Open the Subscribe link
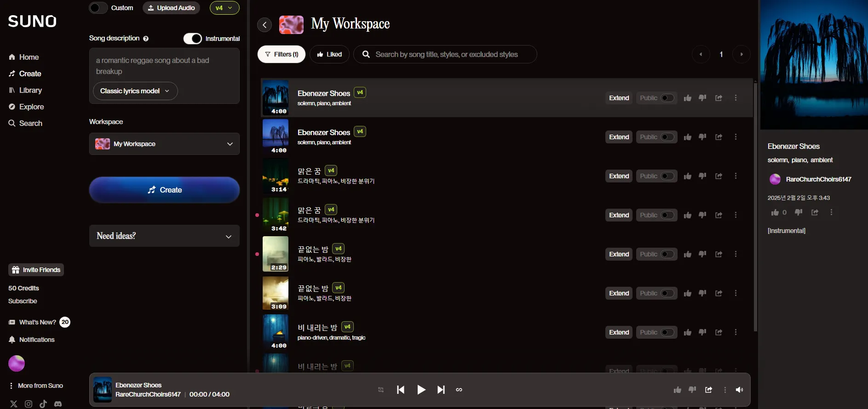The width and height of the screenshot is (868, 409). 23,301
